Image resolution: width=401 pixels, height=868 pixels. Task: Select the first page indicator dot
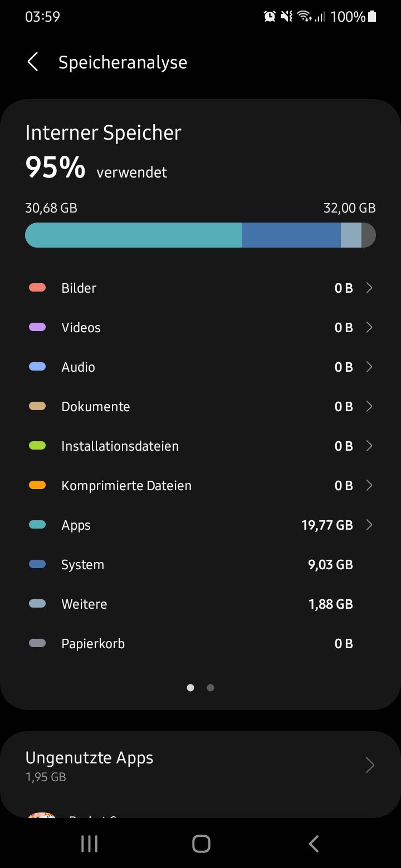(190, 688)
